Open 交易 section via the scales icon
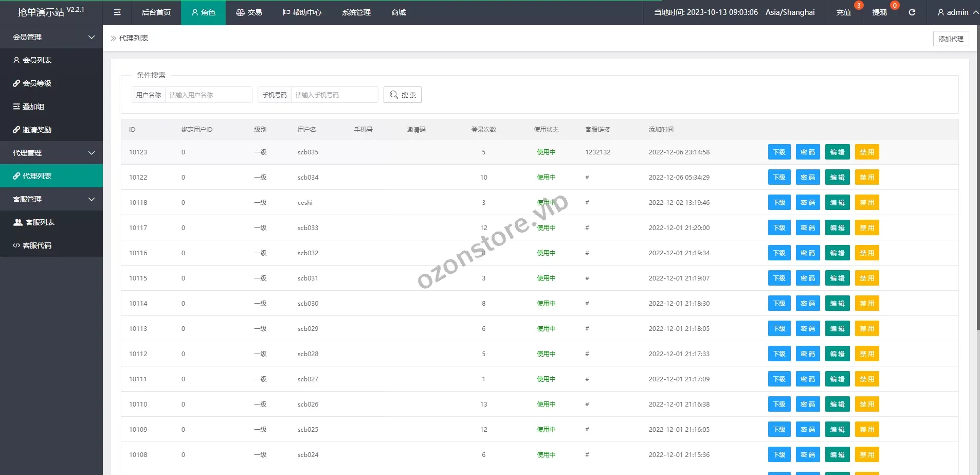 click(x=239, y=12)
